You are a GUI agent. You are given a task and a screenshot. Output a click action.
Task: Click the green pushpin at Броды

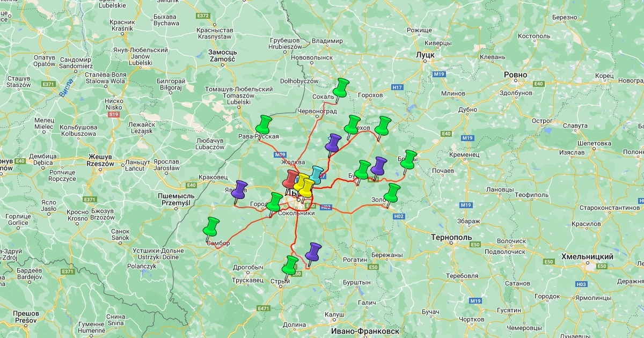pyautogui.click(x=409, y=159)
